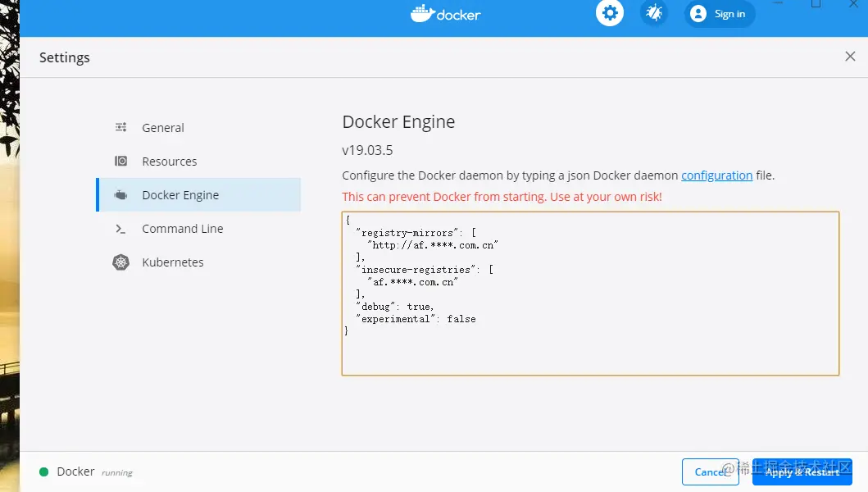Click the Command Line prompt icon

pyautogui.click(x=120, y=229)
